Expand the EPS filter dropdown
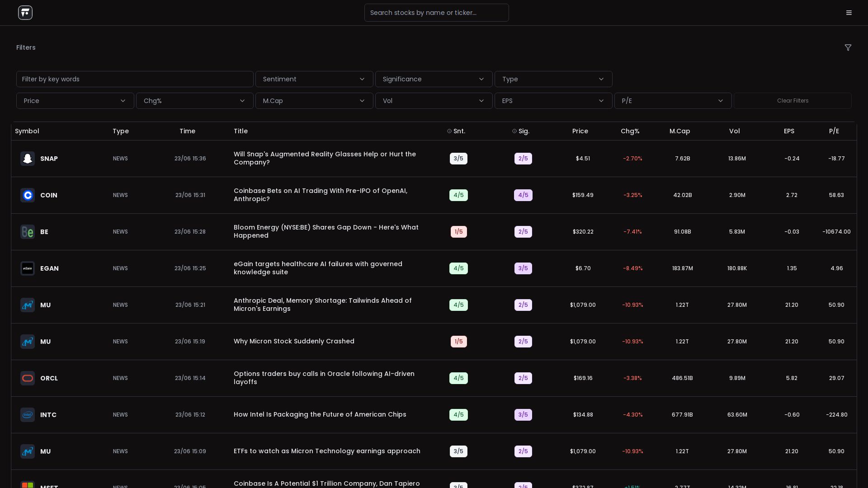This screenshot has width=868, height=488. (553, 101)
